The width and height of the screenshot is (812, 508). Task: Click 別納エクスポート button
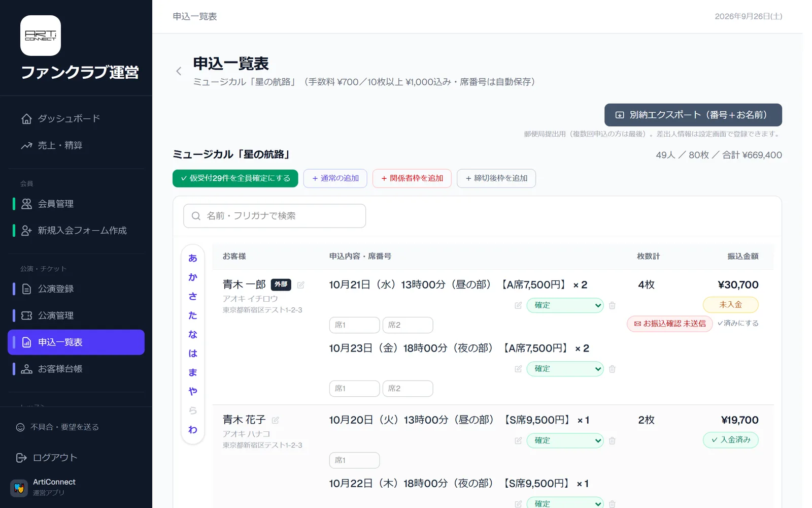(x=693, y=115)
